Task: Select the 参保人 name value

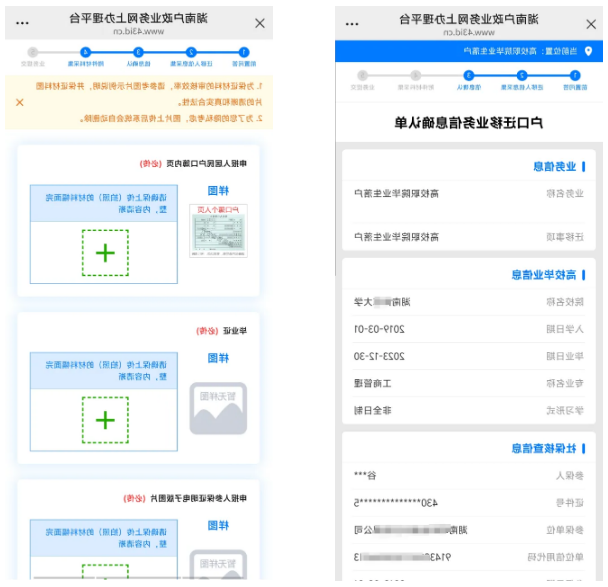Action: point(365,476)
